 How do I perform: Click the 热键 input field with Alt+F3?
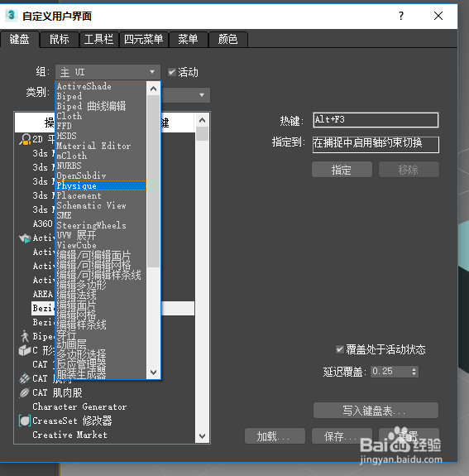pyautogui.click(x=376, y=120)
